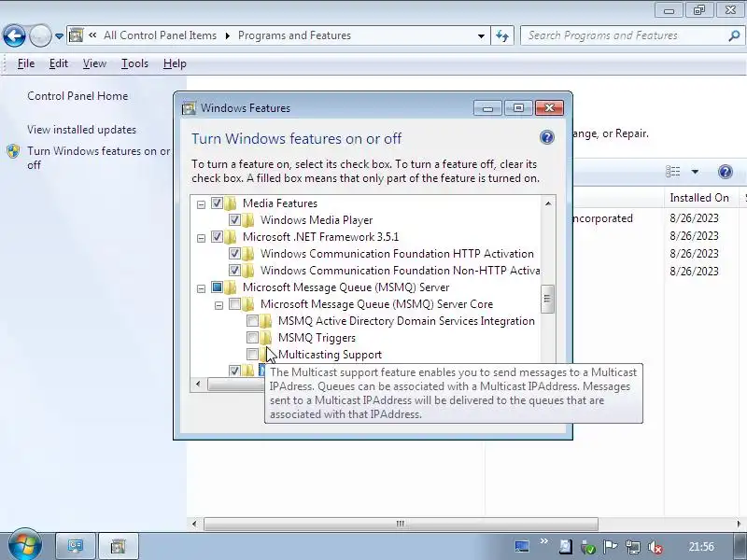
Task: Select the Multicasting Support label
Action: (330, 355)
